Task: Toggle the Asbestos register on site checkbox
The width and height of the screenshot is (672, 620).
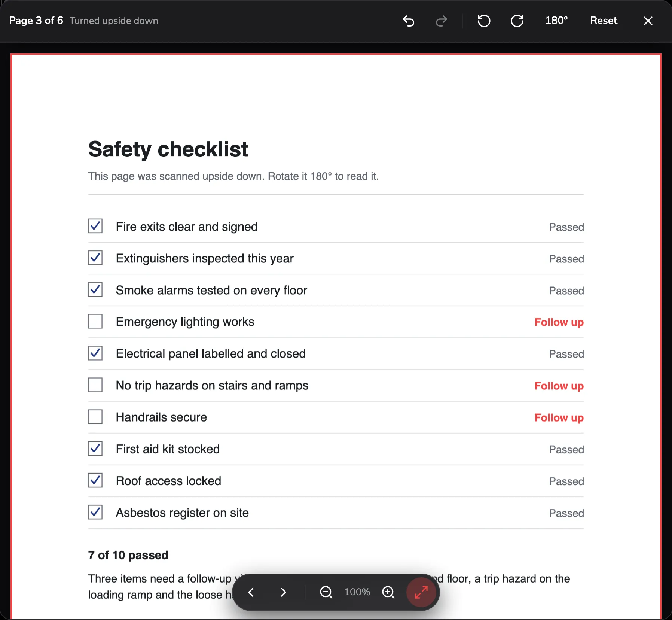Action: pyautogui.click(x=95, y=512)
